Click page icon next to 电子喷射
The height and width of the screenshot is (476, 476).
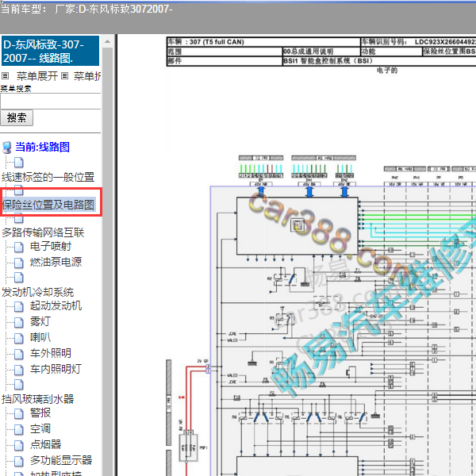pos(19,247)
